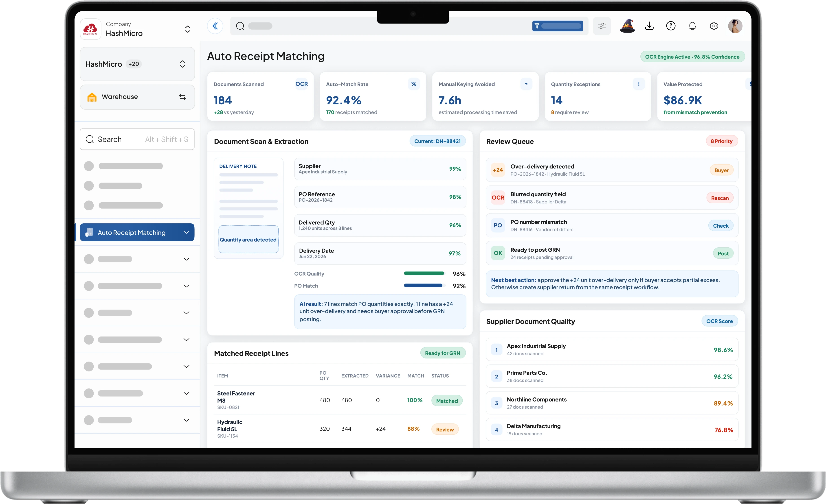The width and height of the screenshot is (826, 504).
Task: Select Auto Receipt Matching menu item
Action: point(137,232)
